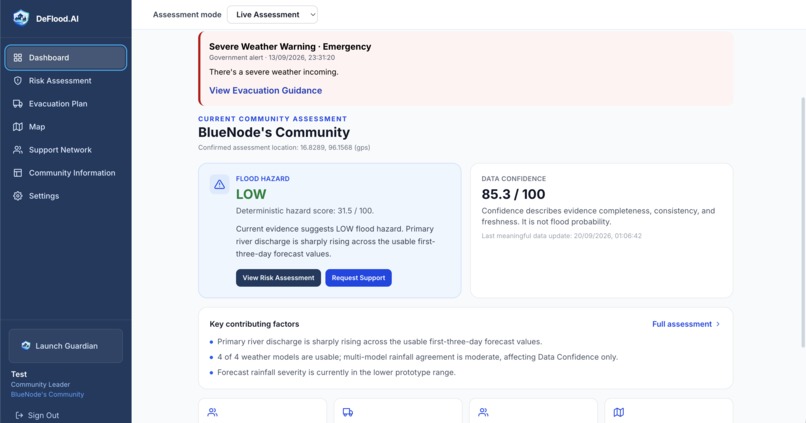Click the Dashboard grid icon
The width and height of the screenshot is (806, 423).
pyautogui.click(x=17, y=58)
